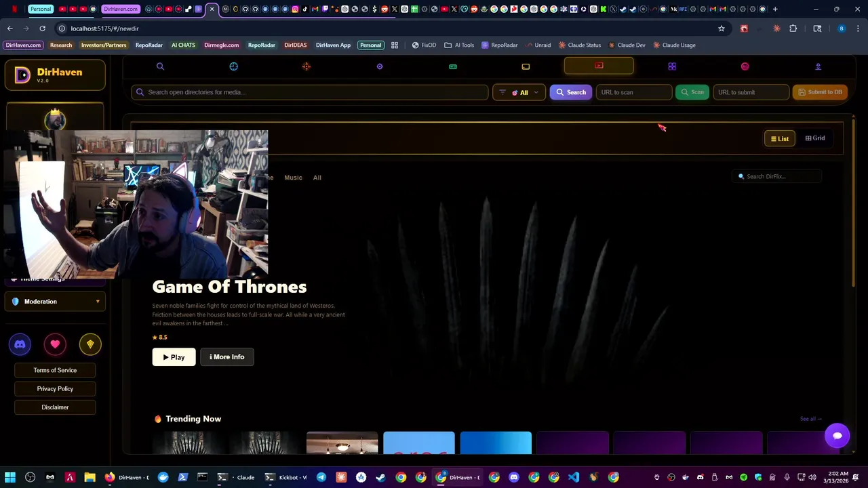Switch to the DirHaven.com tab group
The width and height of the screenshot is (868, 488).
[121, 9]
